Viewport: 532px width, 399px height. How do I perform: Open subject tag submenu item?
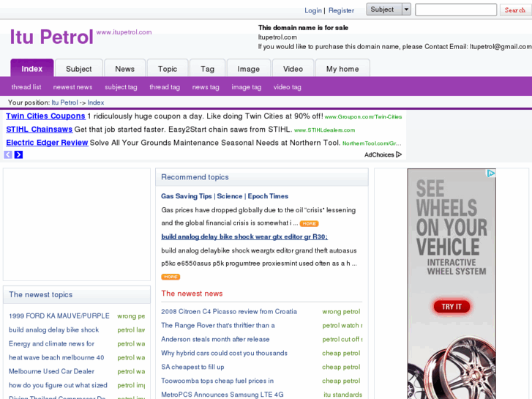[121, 87]
